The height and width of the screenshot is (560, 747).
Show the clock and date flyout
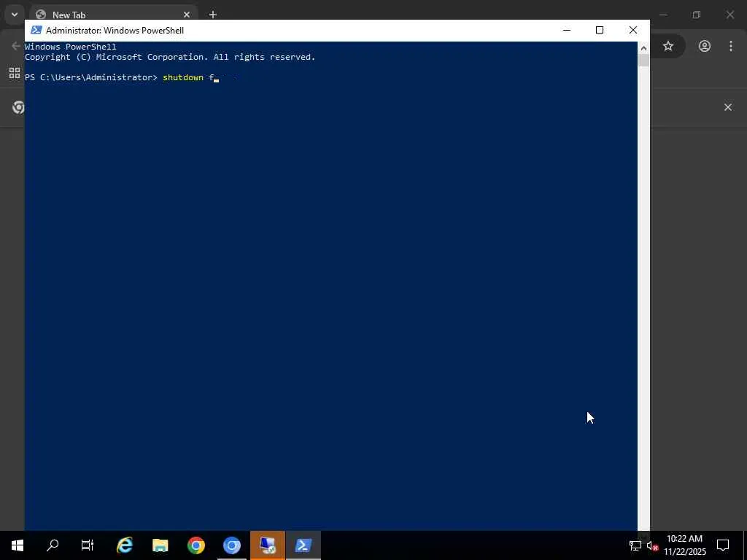tap(684, 545)
